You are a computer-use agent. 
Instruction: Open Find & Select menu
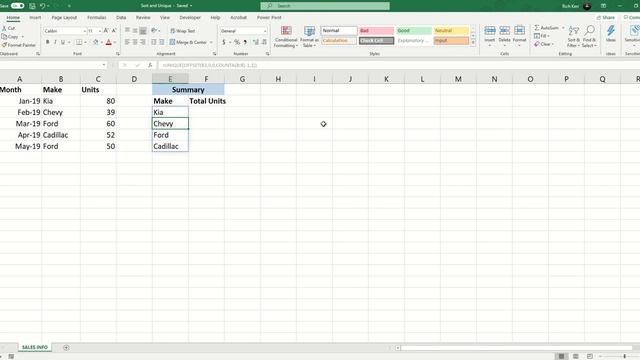pos(589,37)
